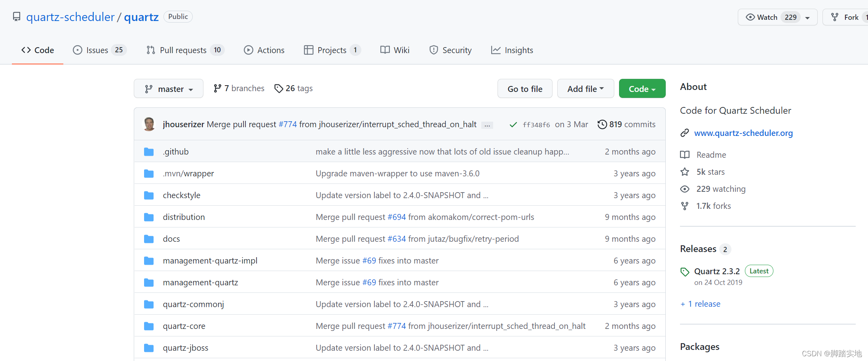The width and height of the screenshot is (868, 361).
Task: Open commit hash ff348f6
Action: tap(536, 125)
